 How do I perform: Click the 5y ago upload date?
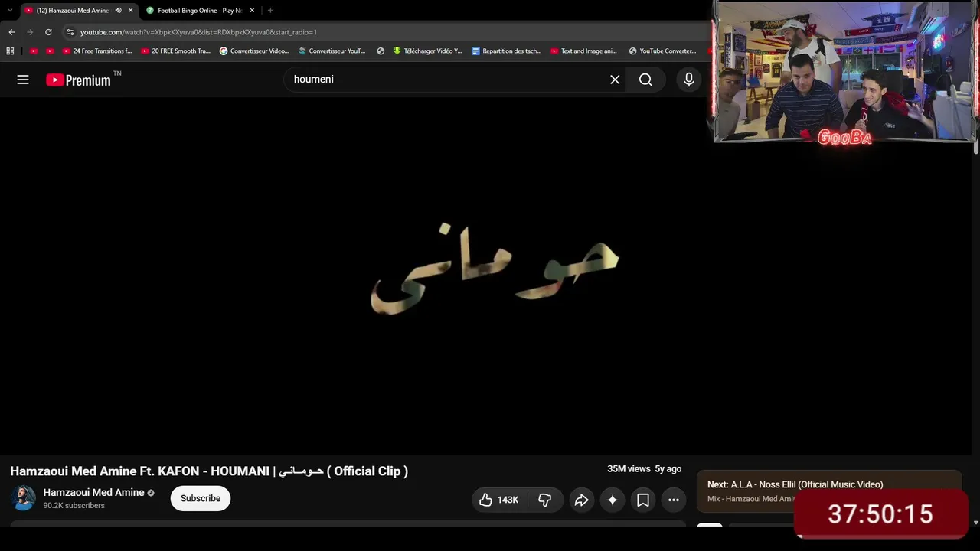(668, 469)
